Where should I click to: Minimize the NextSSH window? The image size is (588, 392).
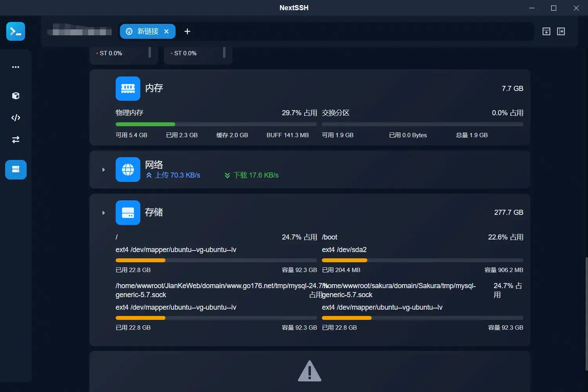tap(532, 8)
